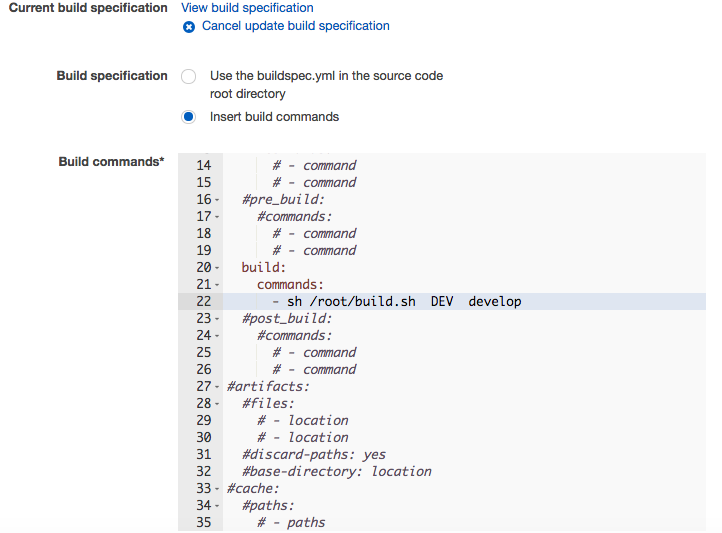Collapse the #post_build fold on line 23
Screen dimensions: 722x533
[x=216, y=319]
